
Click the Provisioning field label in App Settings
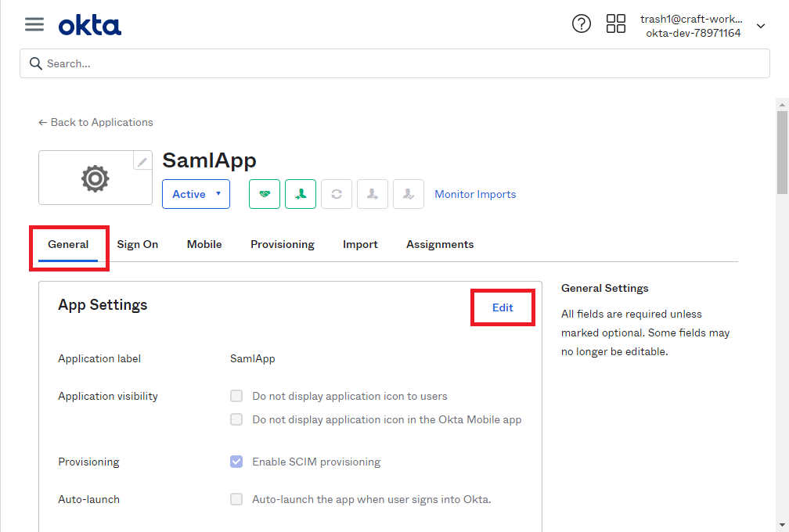click(88, 462)
